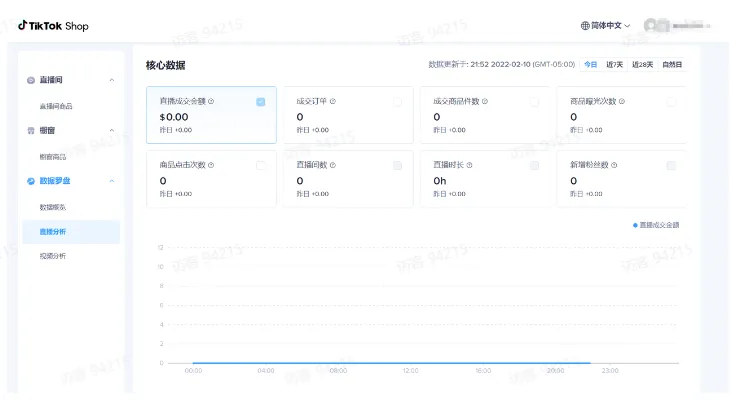This screenshot has width=731, height=400.
Task: Click the $0.00 value in the first card
Action: 174,117
